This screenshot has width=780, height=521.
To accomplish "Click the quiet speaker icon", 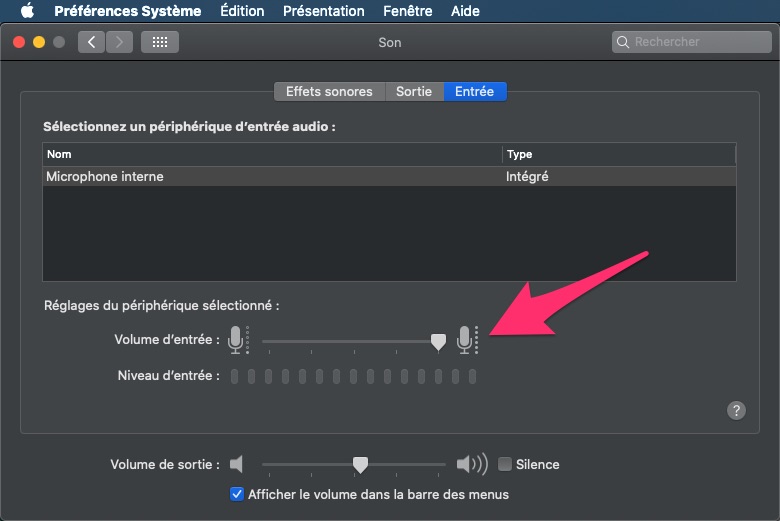I will click(236, 464).
